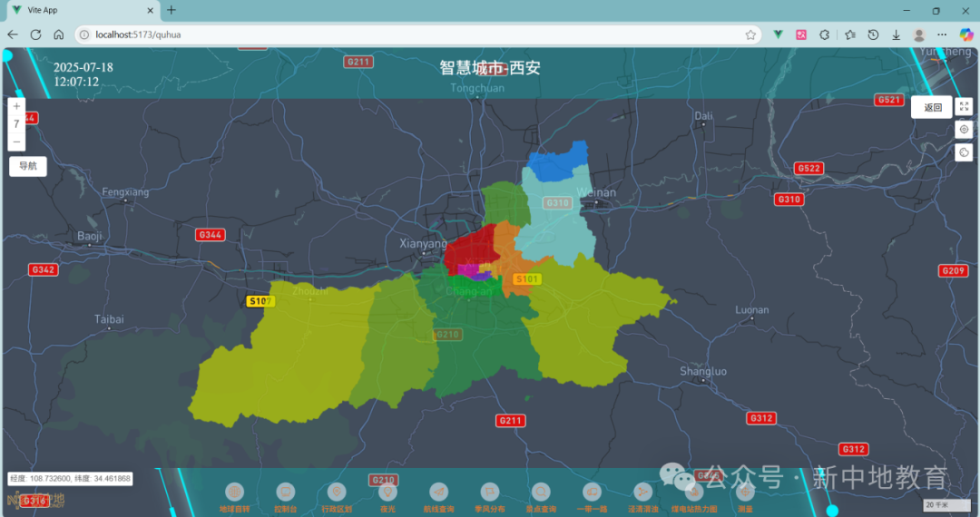Open the 控制台 console tool

pos(286,498)
